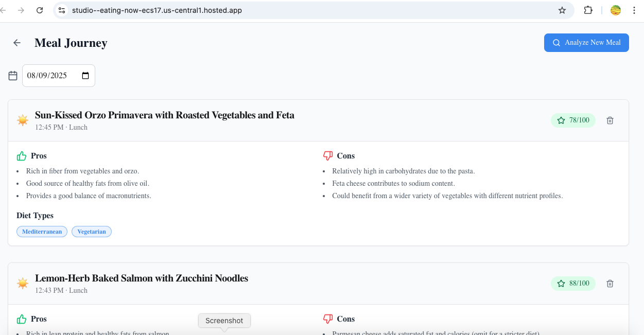Open the date picker calendar icon in field
This screenshot has width=644, height=335.
tap(85, 76)
